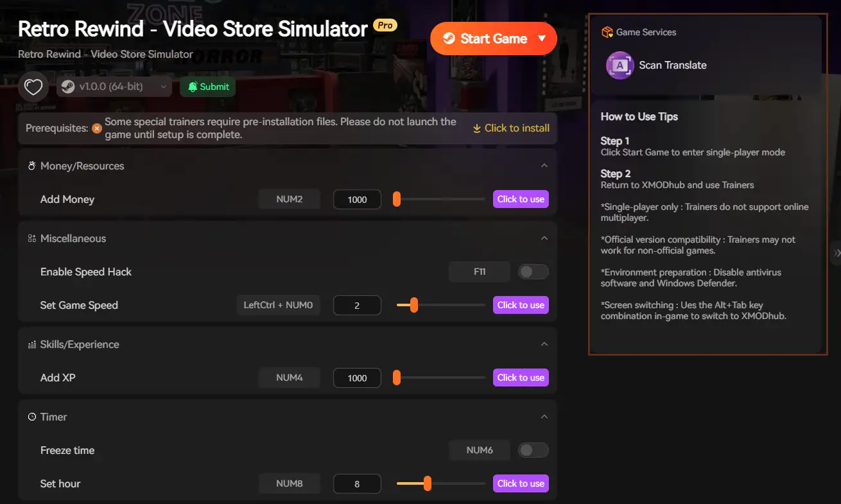841x504 pixels.
Task: Click the Miscellaneous section icon
Action: 31,238
